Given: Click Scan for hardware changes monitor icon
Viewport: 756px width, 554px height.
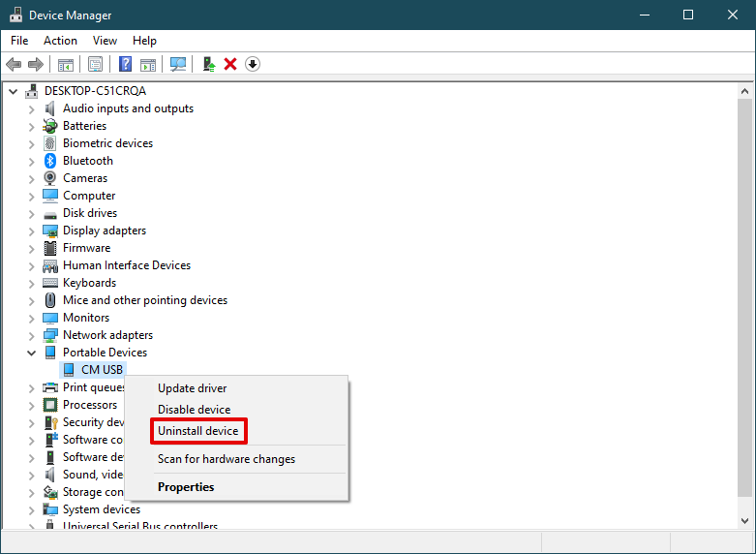Looking at the screenshot, I should [178, 64].
